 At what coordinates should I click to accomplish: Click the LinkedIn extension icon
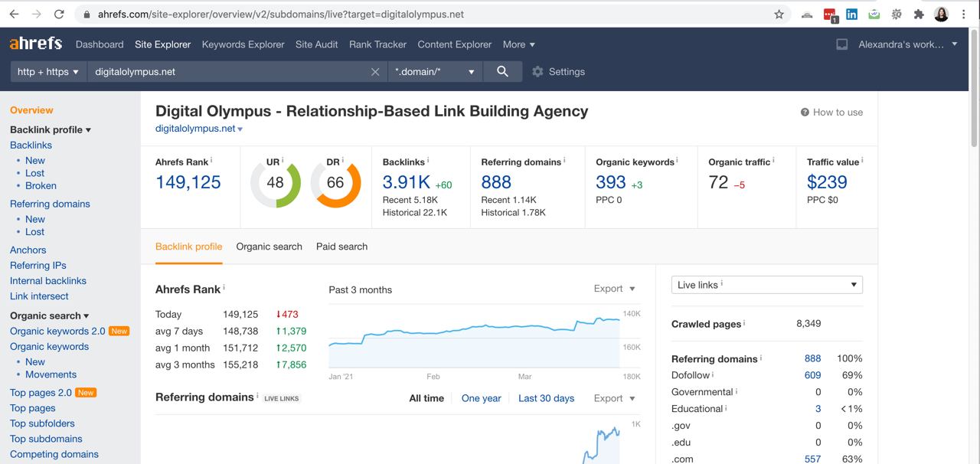pyautogui.click(x=851, y=14)
